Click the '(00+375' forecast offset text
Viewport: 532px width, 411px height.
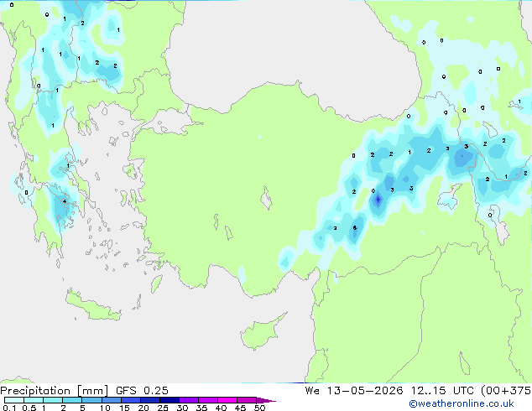[506, 391]
